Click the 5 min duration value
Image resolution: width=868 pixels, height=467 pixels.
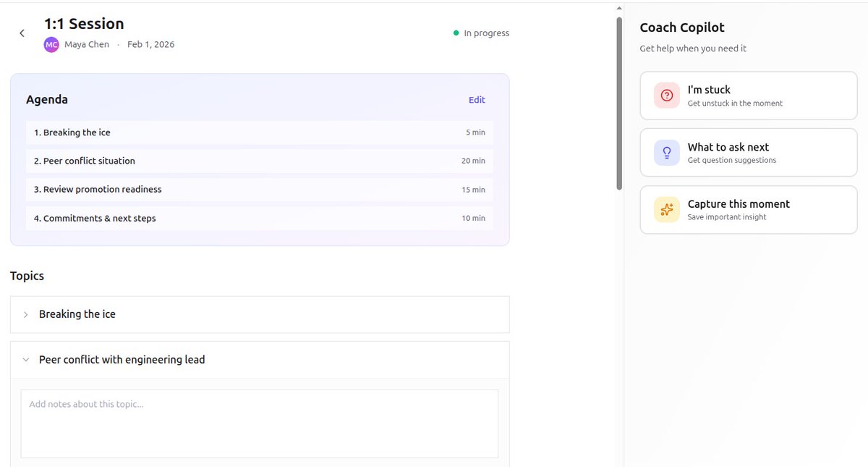tap(475, 132)
